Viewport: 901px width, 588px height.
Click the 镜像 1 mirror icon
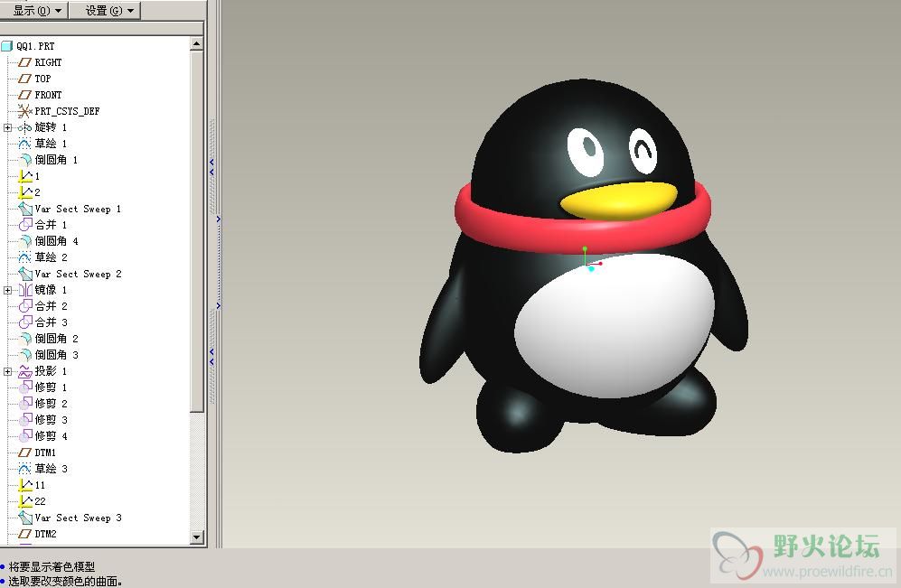[24, 290]
